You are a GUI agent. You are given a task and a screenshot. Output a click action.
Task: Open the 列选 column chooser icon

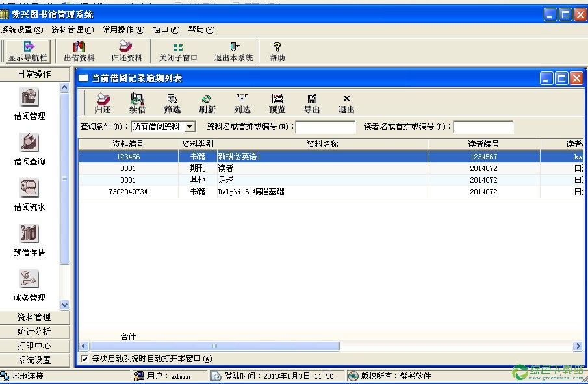[242, 103]
